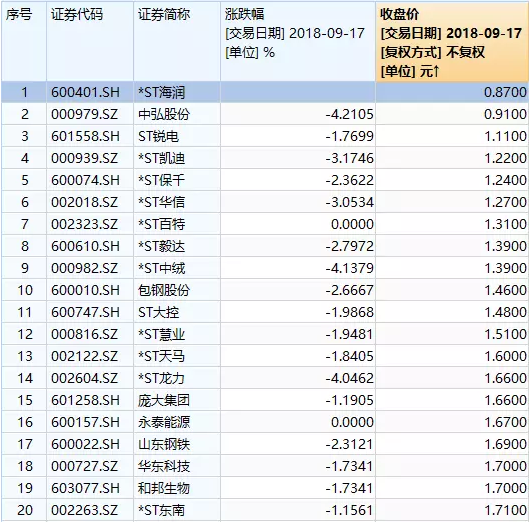This screenshot has height=522, width=529.
Task: Sort by the 收盘价 column header
Action: point(452,42)
